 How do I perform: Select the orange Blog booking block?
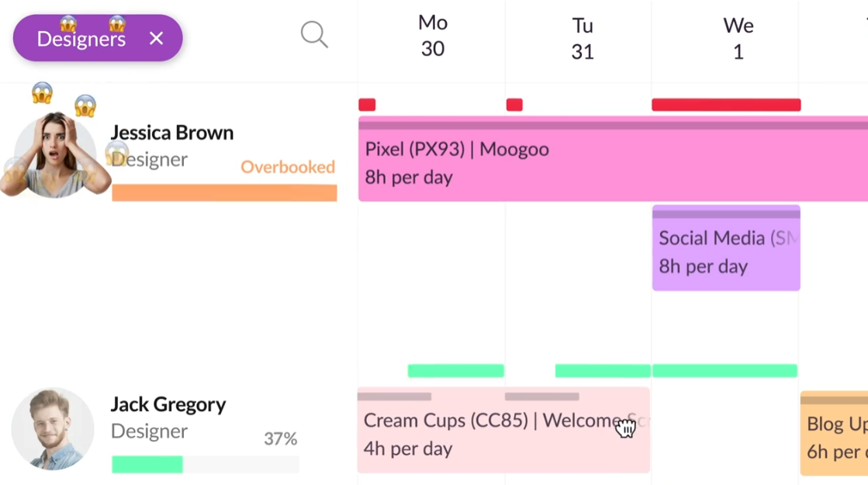834,434
